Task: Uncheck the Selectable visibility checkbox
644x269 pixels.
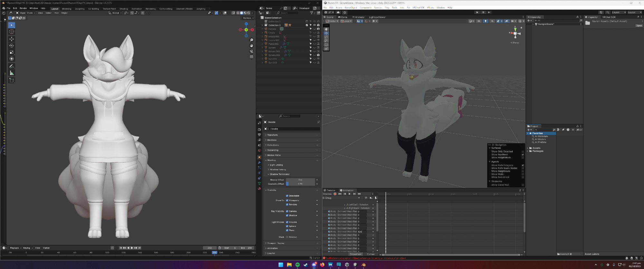Action: 287,196
